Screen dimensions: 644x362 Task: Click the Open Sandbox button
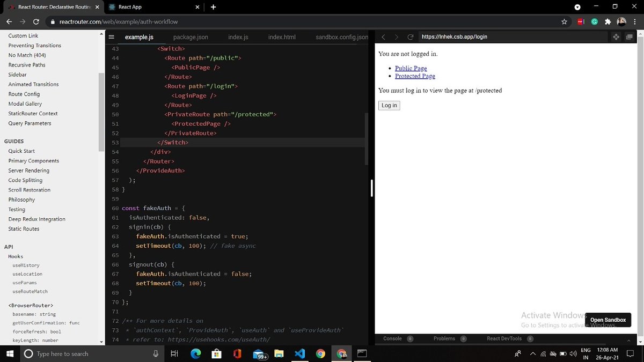608,320
